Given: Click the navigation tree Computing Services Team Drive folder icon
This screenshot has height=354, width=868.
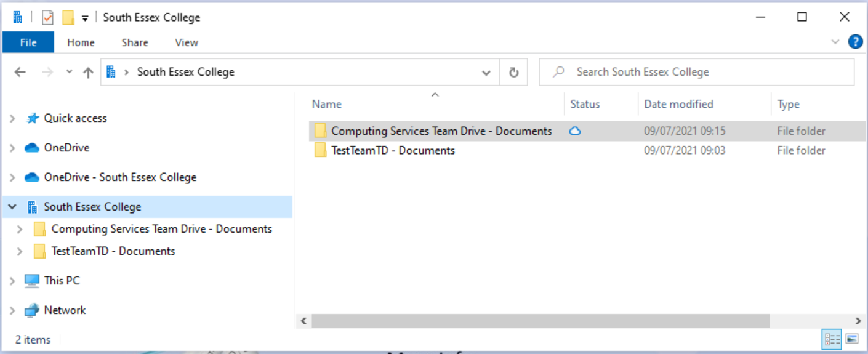Looking at the screenshot, I should [x=39, y=229].
